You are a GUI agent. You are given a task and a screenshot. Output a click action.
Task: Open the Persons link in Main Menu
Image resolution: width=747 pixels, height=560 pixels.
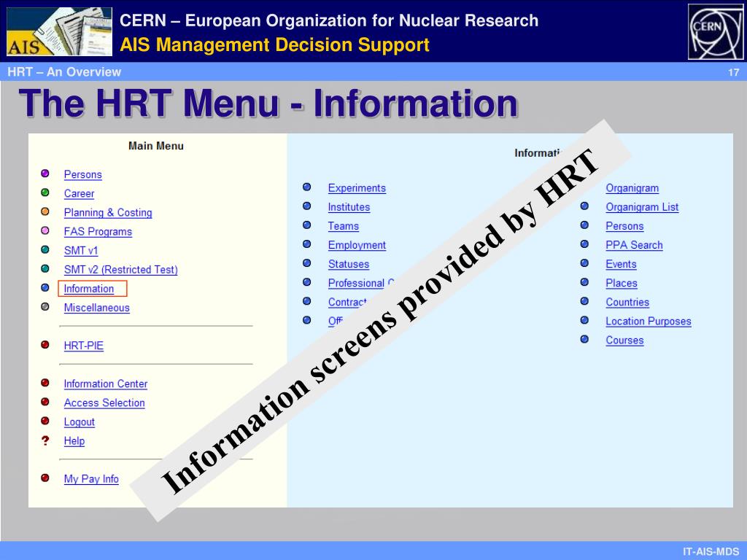pos(83,175)
